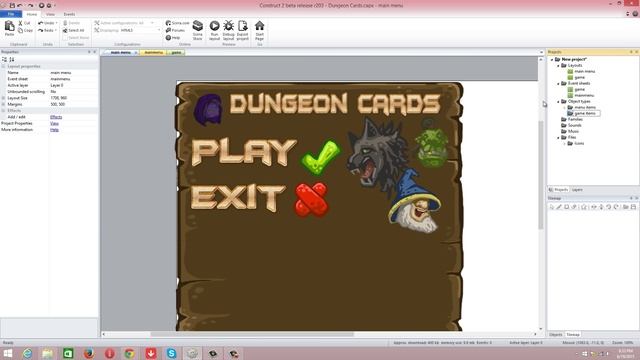Select the pencil tool in Tilemap panel
The width and height of the screenshot is (640, 360).
pyautogui.click(x=559, y=207)
